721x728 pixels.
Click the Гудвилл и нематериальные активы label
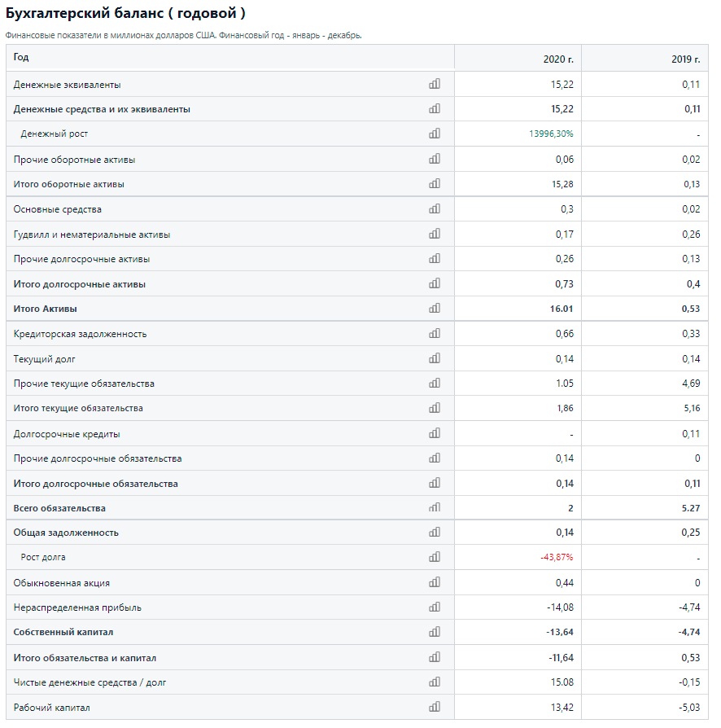tap(91, 235)
